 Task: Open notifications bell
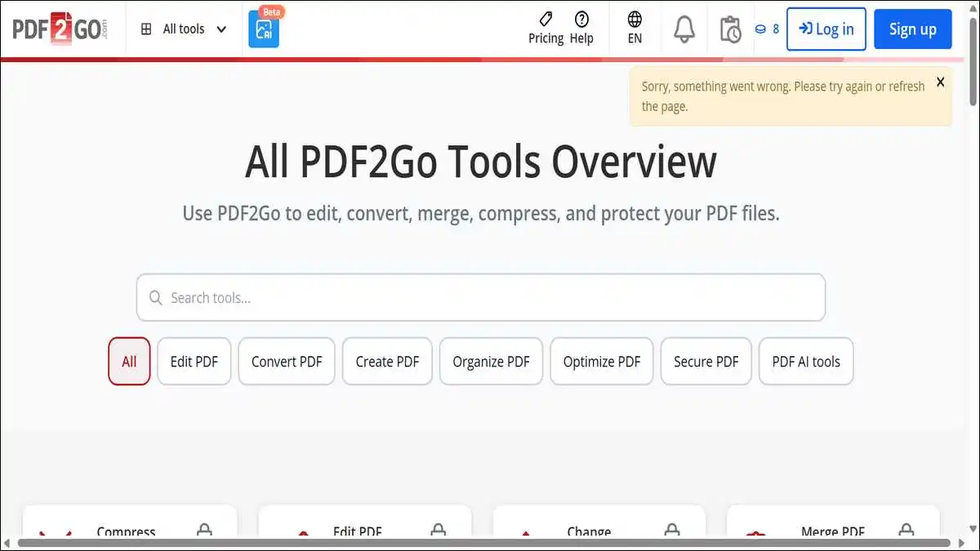[684, 29]
